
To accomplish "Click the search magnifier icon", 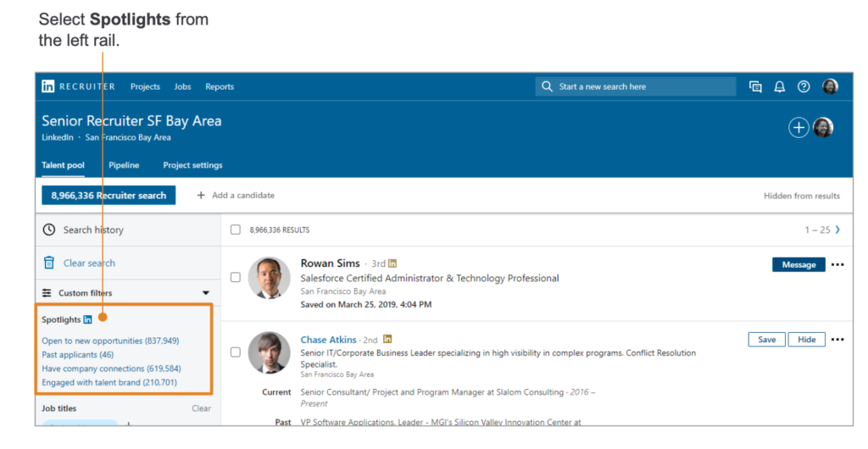I will [x=547, y=86].
